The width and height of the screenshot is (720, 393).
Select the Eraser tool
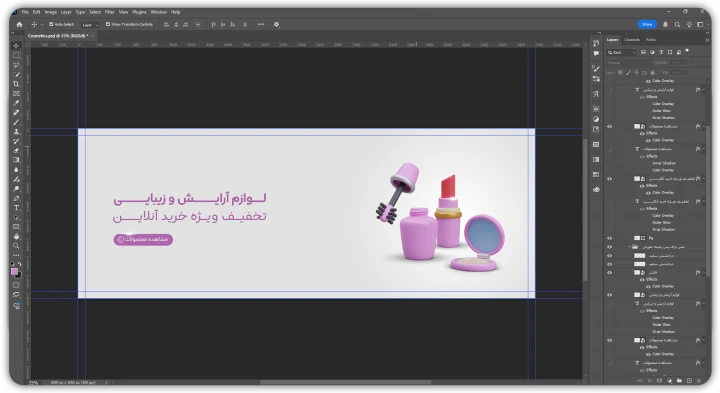(x=17, y=151)
